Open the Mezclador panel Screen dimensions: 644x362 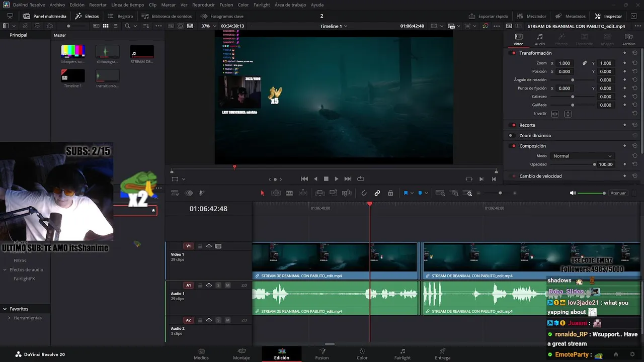click(531, 16)
